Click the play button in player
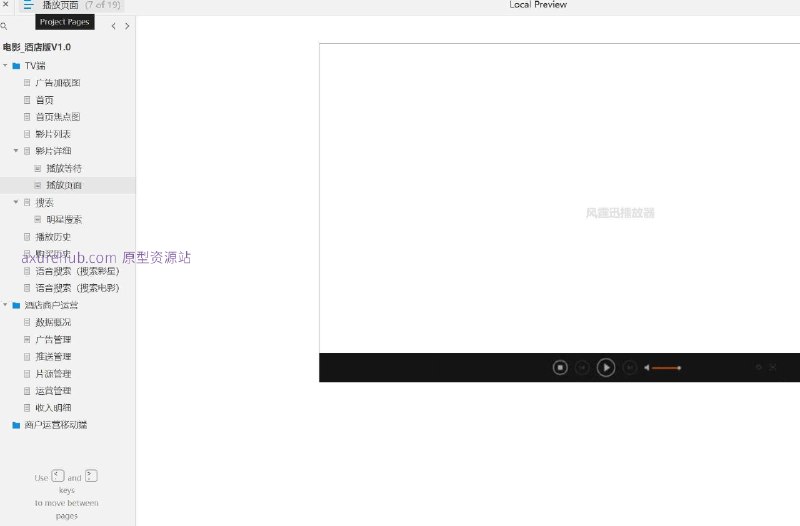Screen dimensions: 800x526 pos(606,367)
